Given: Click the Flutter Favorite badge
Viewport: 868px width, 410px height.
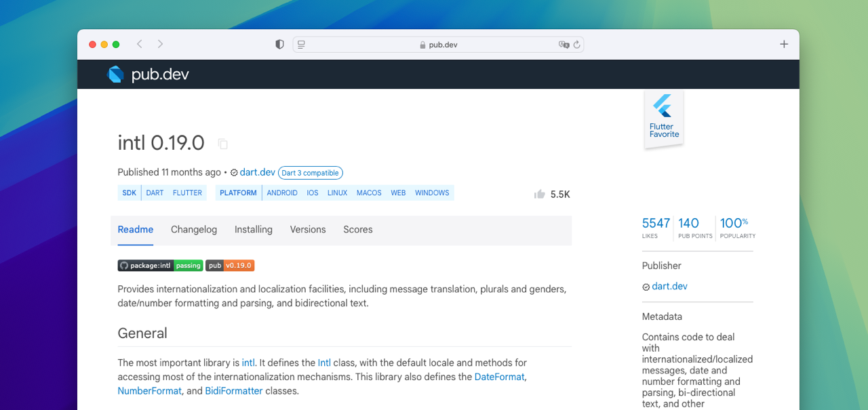Looking at the screenshot, I should 663,118.
